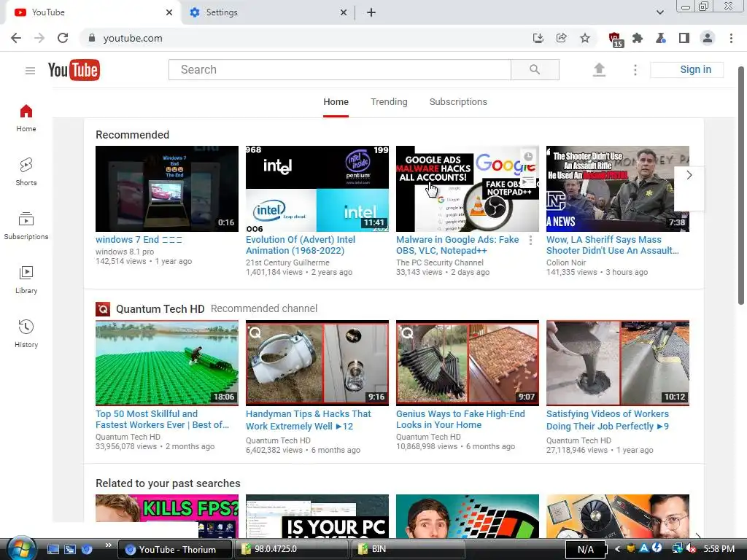Image resolution: width=747 pixels, height=560 pixels.
Task: Click the share page icon
Action: pos(561,38)
